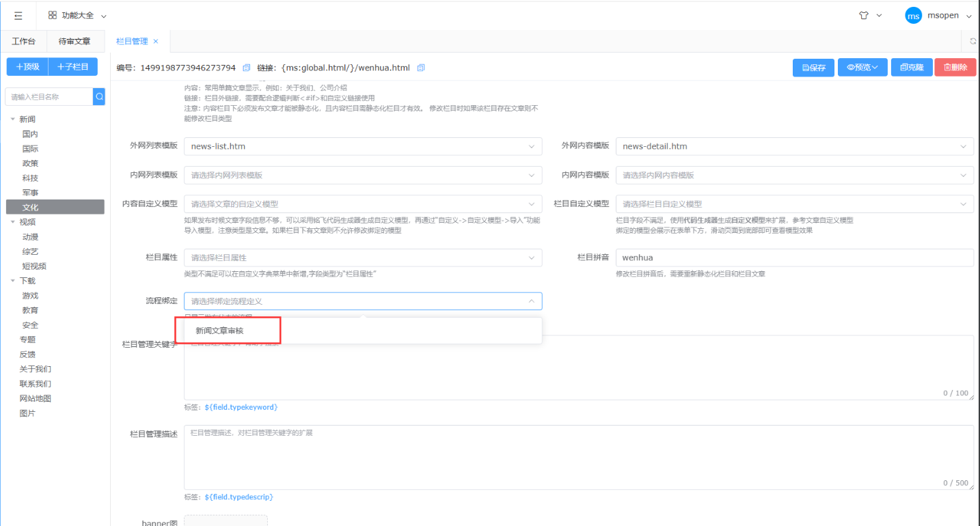Screen dimensions: 980x526
Task: Click the refresh icon at tab bar right
Action: pos(972,42)
